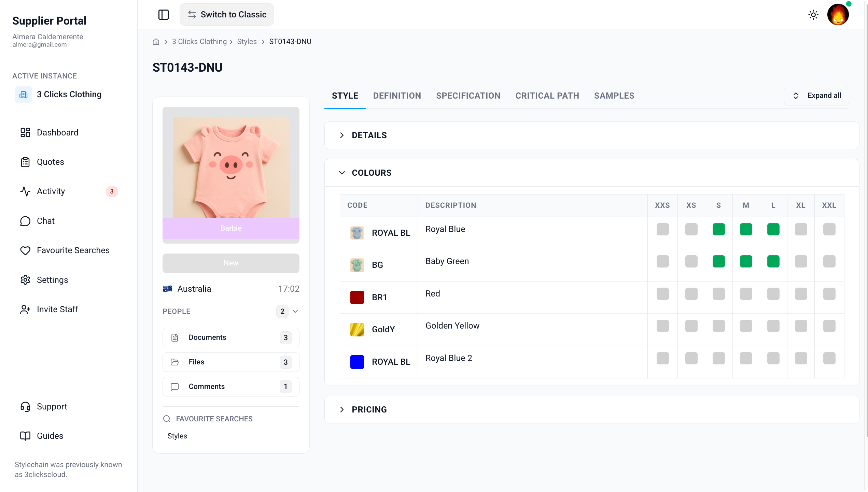The height and width of the screenshot is (492, 868).
Task: Toggle size M for Baby Green
Action: point(746,261)
